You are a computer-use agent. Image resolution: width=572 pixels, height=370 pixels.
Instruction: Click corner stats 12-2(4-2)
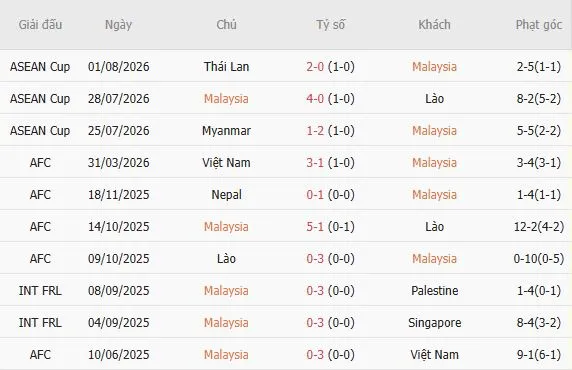point(539,227)
